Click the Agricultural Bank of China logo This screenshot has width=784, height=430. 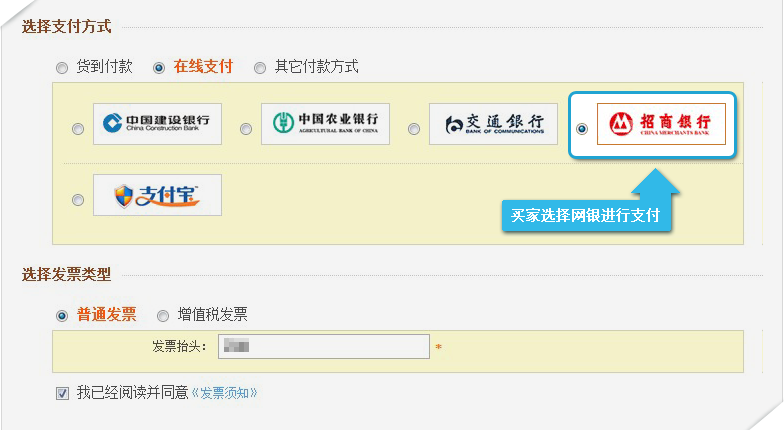click(x=326, y=124)
